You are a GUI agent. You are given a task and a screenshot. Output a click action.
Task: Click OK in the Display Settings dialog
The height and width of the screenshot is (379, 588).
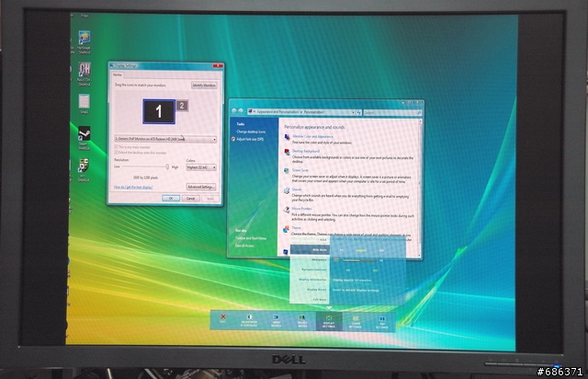click(171, 198)
